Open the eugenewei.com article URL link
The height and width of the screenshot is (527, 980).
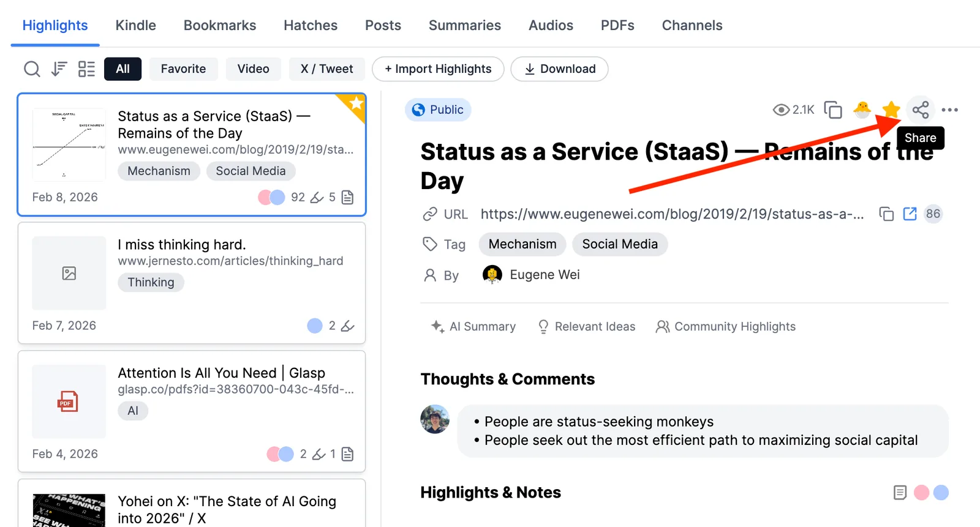(x=672, y=214)
